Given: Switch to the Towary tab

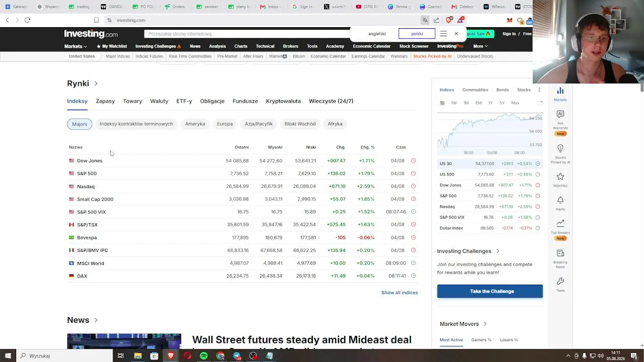Looking at the screenshot, I should click(x=133, y=101).
